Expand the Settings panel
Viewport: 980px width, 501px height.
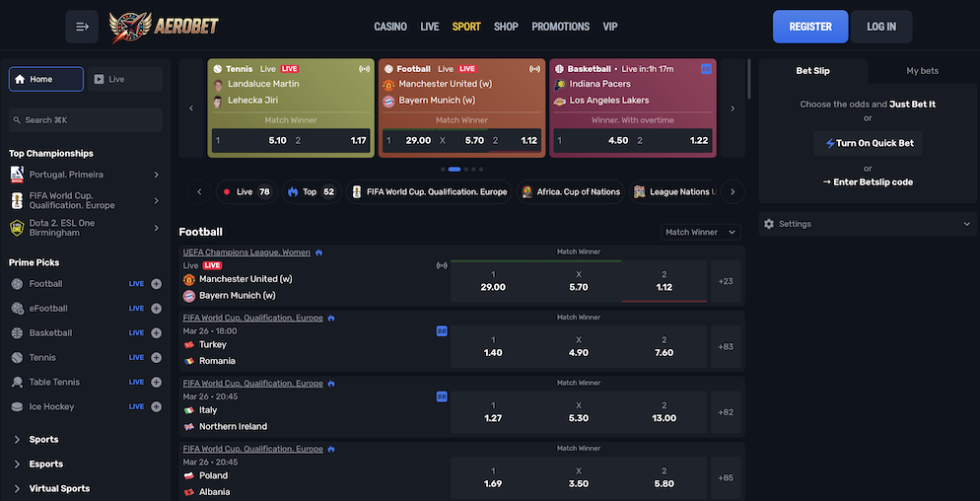869,224
